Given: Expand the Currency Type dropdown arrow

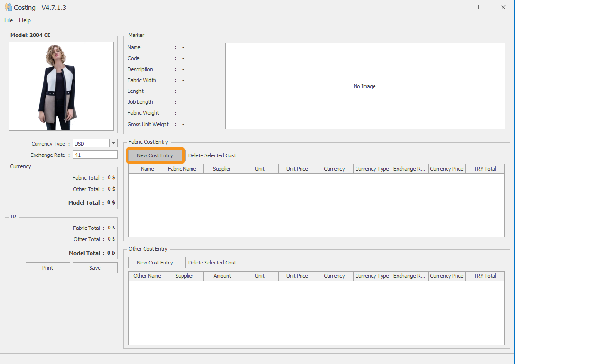Looking at the screenshot, I should point(113,144).
